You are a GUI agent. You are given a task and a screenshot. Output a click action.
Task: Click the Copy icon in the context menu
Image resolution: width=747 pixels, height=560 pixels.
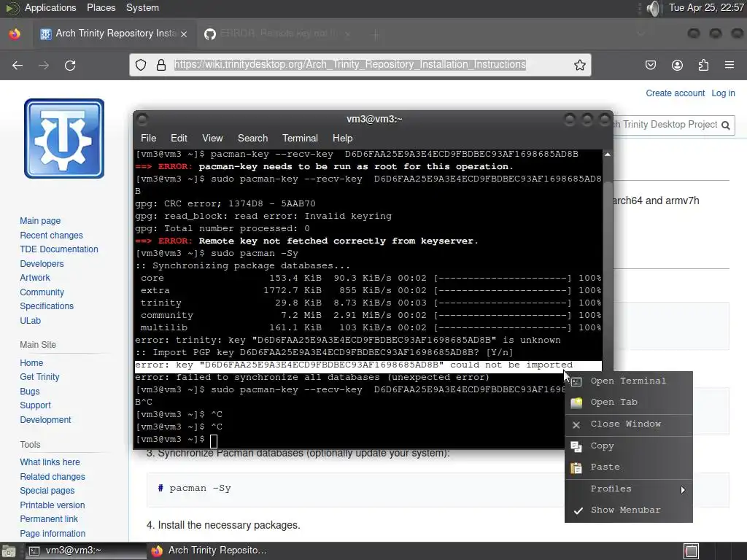[576, 447]
